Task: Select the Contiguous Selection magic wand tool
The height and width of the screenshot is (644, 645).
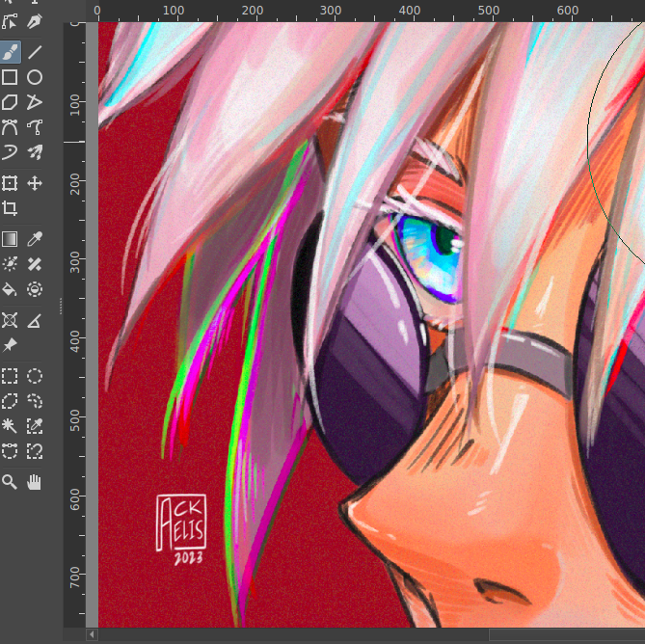Action: coord(10,426)
